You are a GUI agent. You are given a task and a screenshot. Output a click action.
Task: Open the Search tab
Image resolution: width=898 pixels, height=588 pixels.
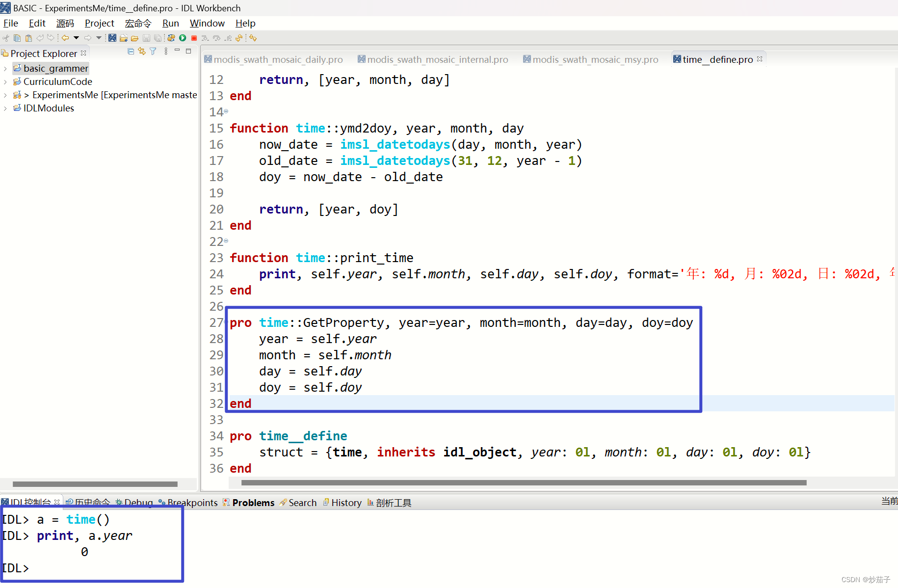pyautogui.click(x=298, y=503)
